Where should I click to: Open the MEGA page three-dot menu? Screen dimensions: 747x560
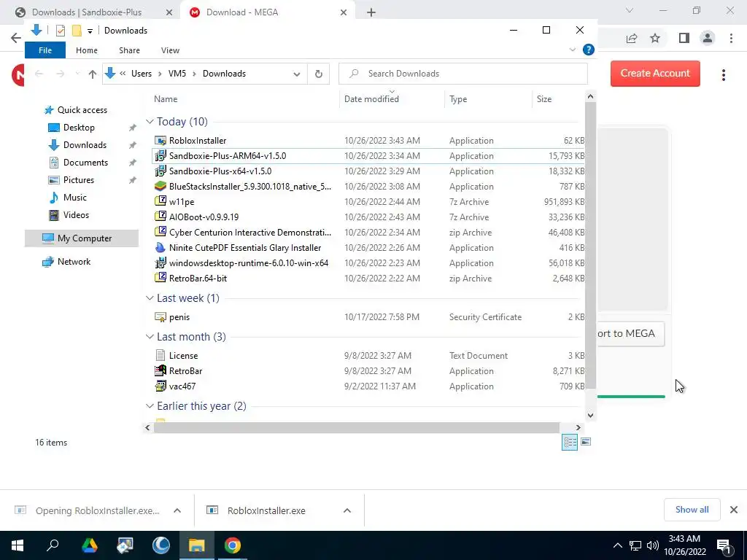coord(723,75)
